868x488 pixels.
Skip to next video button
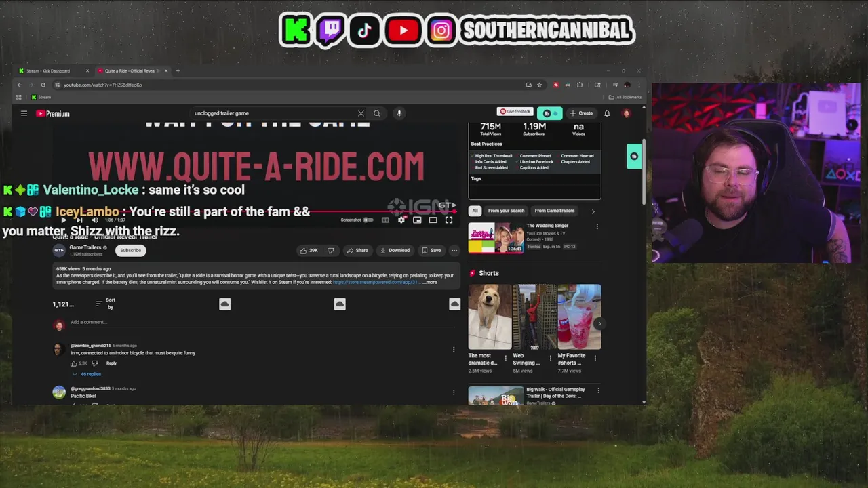coord(79,220)
